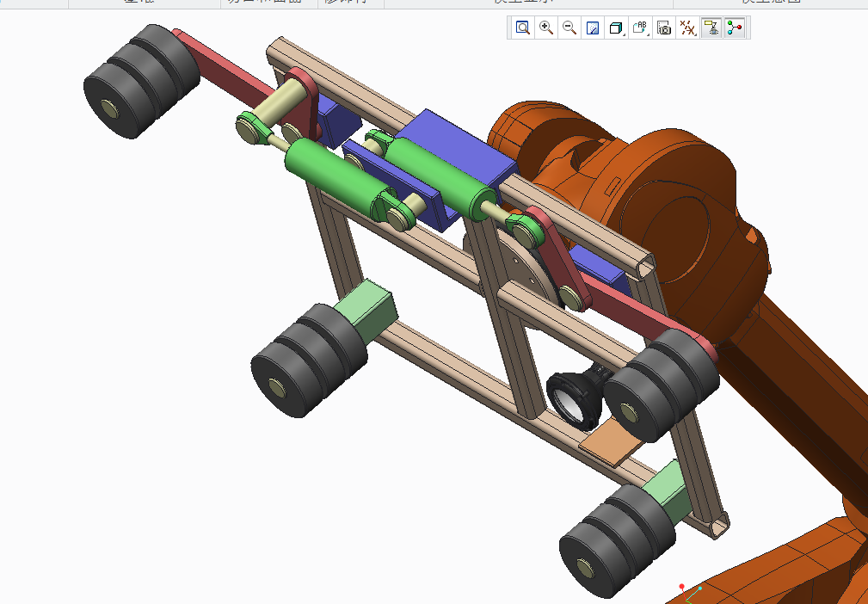868x604 pixels.
Task: Toggle the Annotation Display button
Action: (711, 28)
